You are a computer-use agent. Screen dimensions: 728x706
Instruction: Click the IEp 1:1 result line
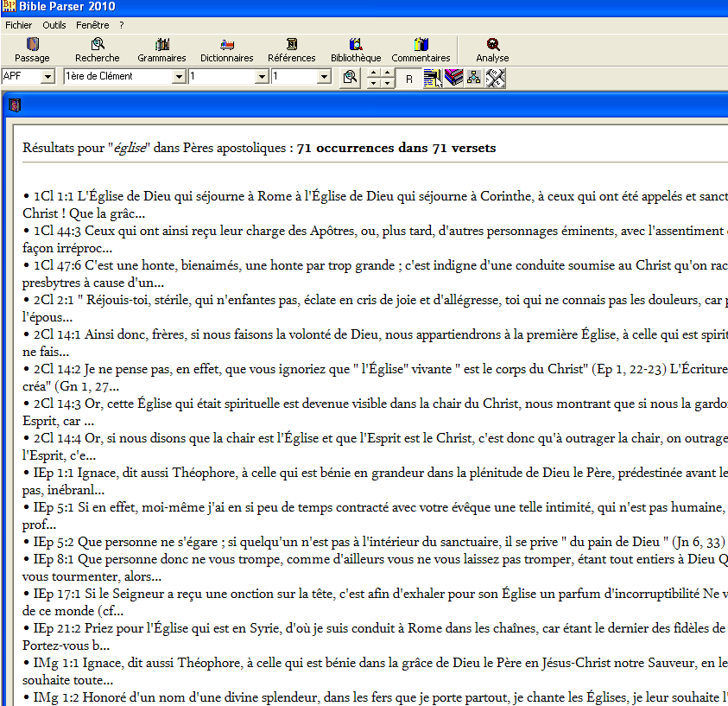click(375, 481)
